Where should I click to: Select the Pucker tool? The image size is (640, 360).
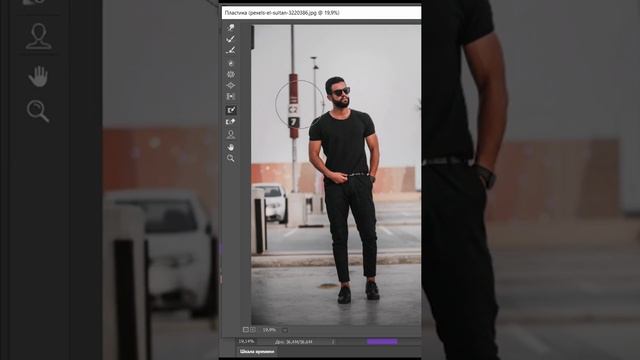click(231, 74)
